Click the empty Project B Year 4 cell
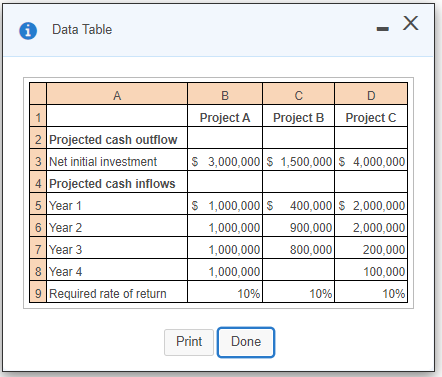 pos(299,270)
